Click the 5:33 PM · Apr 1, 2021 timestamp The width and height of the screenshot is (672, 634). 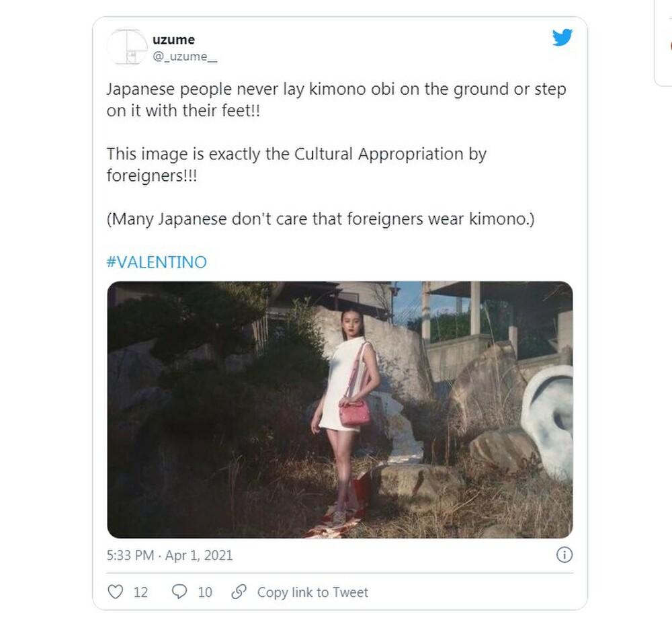(169, 555)
